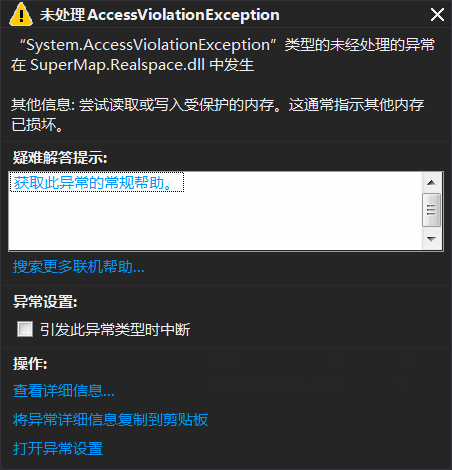Close the AccessViolationException dialog

[x=437, y=15]
